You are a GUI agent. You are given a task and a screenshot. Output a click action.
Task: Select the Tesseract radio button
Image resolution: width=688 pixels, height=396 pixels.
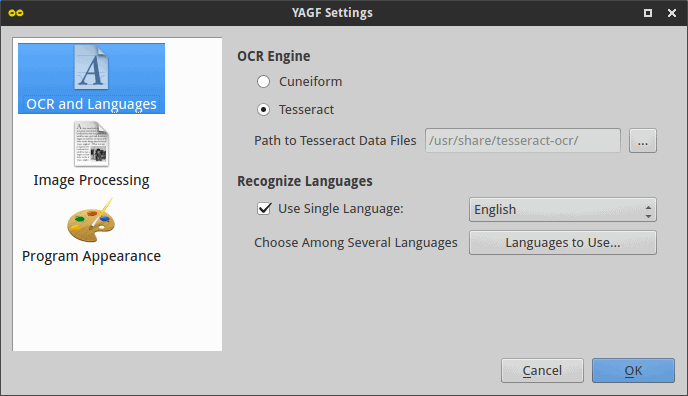click(263, 109)
